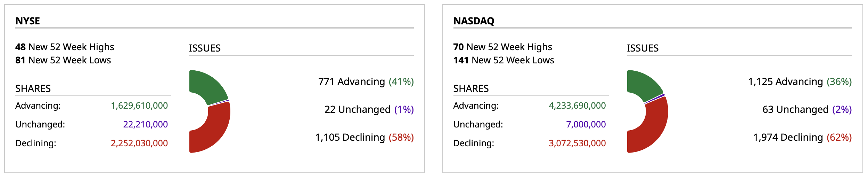Select NASDAQ advancing shares value 4,233,690,000
The width and height of the screenshot is (868, 179).
(x=577, y=106)
